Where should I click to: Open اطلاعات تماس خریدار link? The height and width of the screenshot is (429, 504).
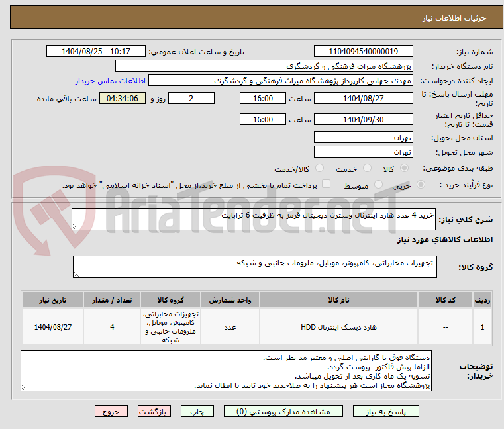pyautogui.click(x=110, y=81)
